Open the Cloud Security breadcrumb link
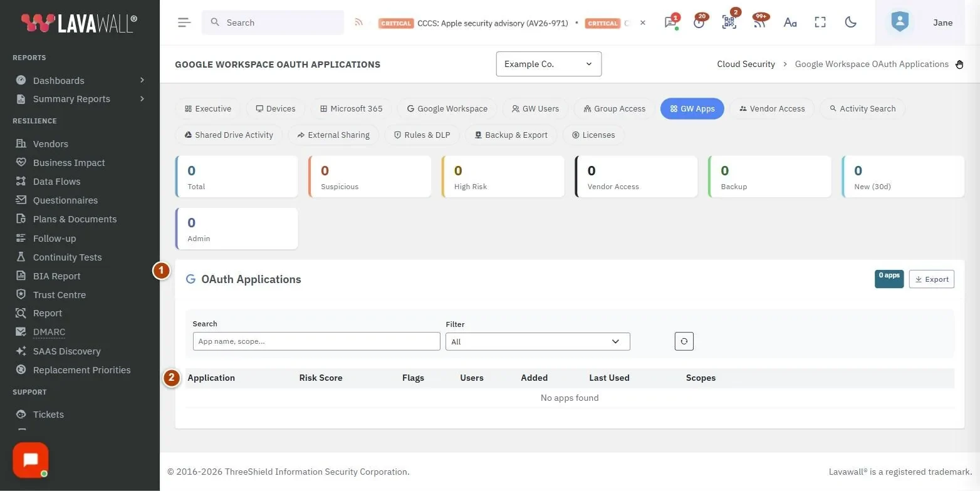This screenshot has width=980, height=491. click(746, 64)
